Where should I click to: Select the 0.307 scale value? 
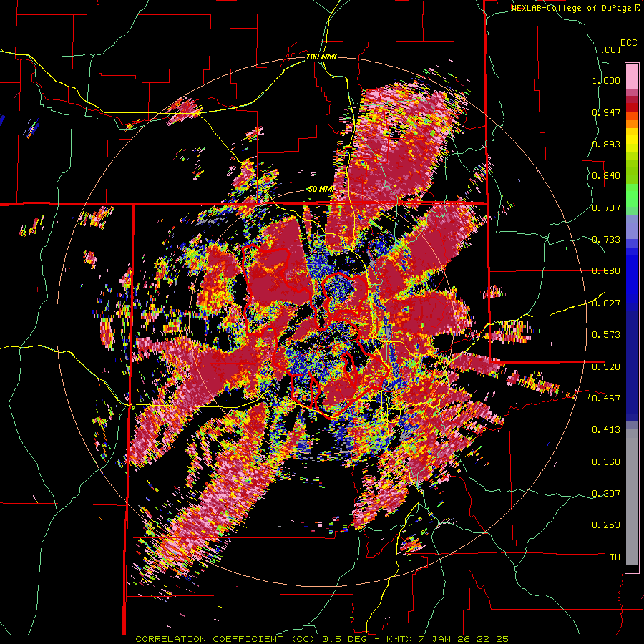pos(606,493)
